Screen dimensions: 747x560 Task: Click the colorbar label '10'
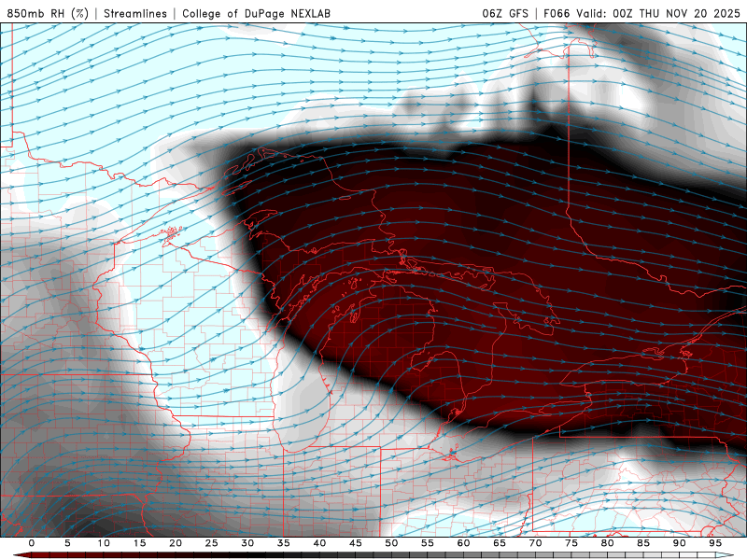pos(104,543)
